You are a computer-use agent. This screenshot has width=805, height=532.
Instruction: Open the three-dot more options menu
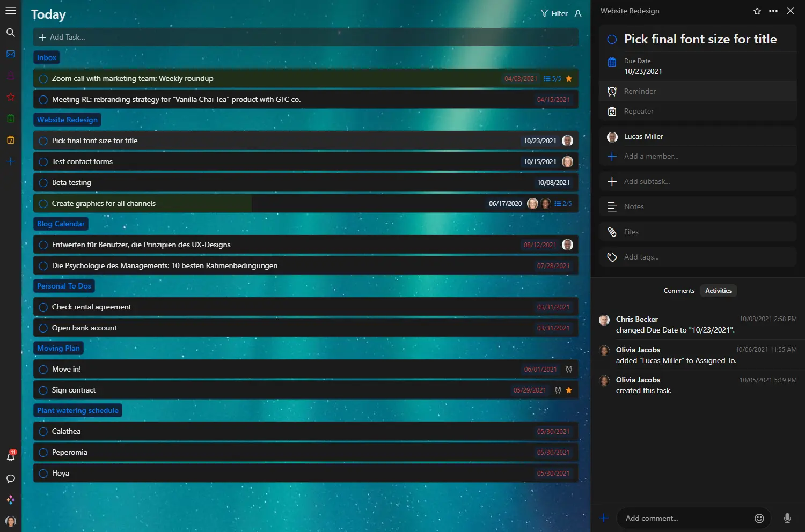[x=773, y=11]
